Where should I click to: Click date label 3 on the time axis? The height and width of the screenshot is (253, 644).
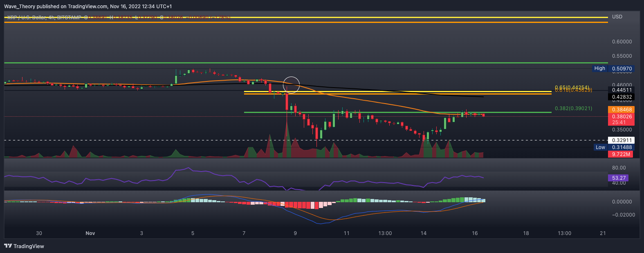click(x=141, y=233)
